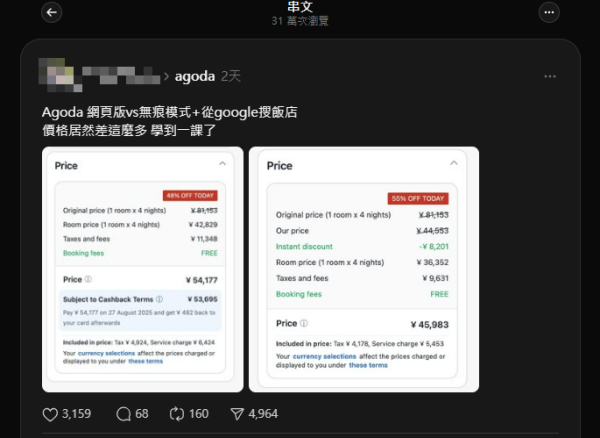The width and height of the screenshot is (600, 438).
Task: Share the post via paper plane icon
Action: tap(237, 414)
